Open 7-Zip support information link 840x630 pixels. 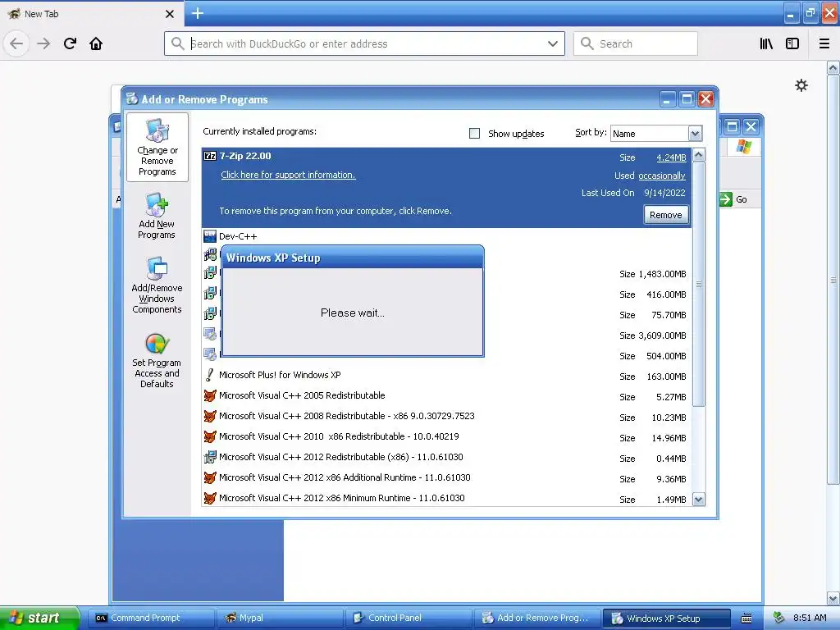[288, 175]
